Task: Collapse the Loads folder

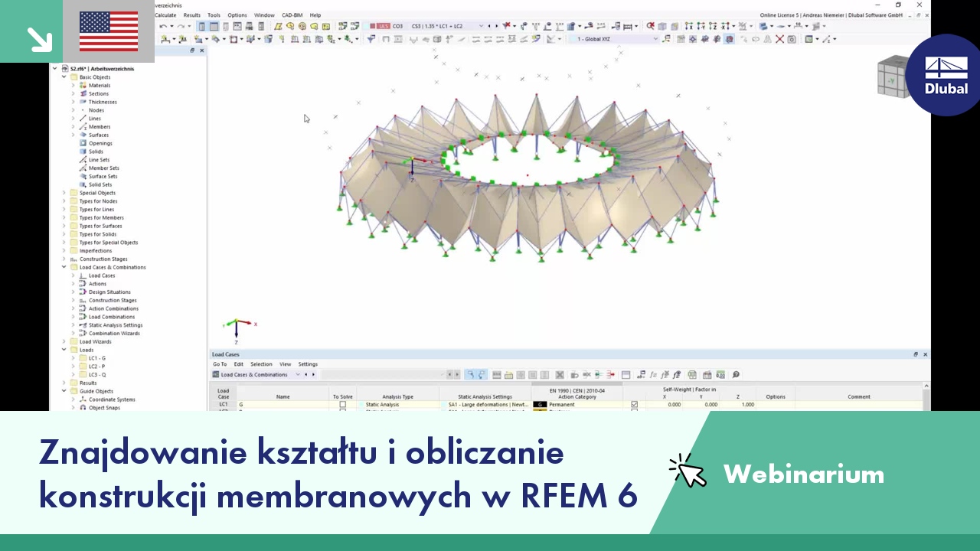Action: (64, 350)
